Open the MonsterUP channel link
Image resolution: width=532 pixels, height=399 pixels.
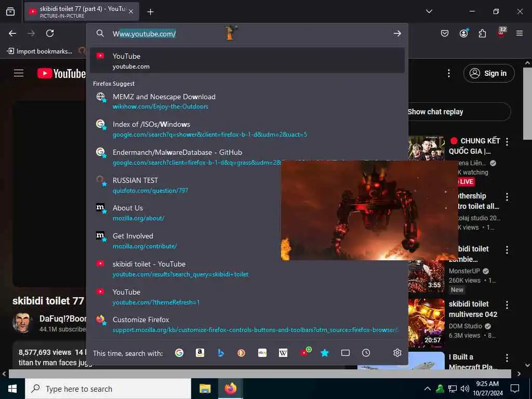[x=464, y=271]
